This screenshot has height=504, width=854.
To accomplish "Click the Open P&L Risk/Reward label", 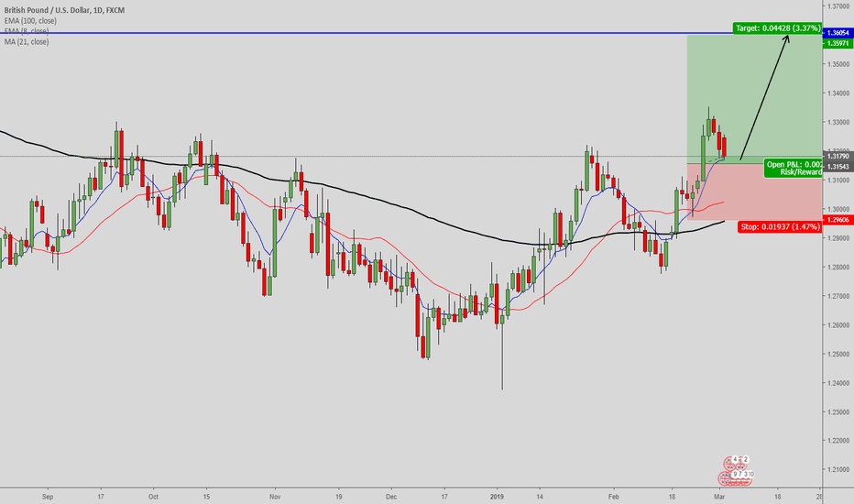I will (x=793, y=169).
